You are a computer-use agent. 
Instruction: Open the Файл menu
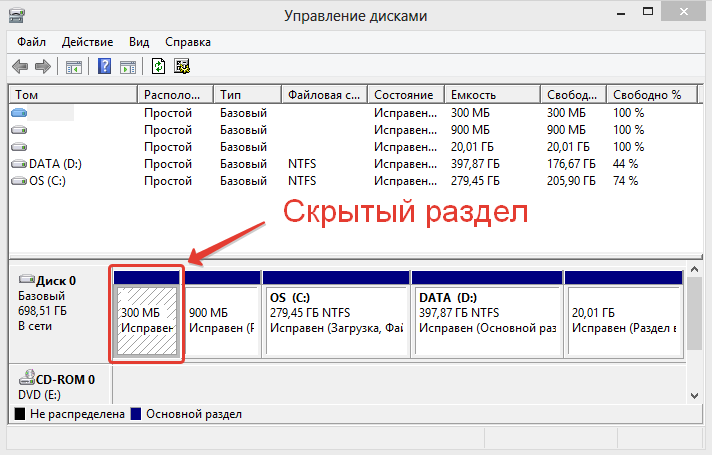coord(31,42)
